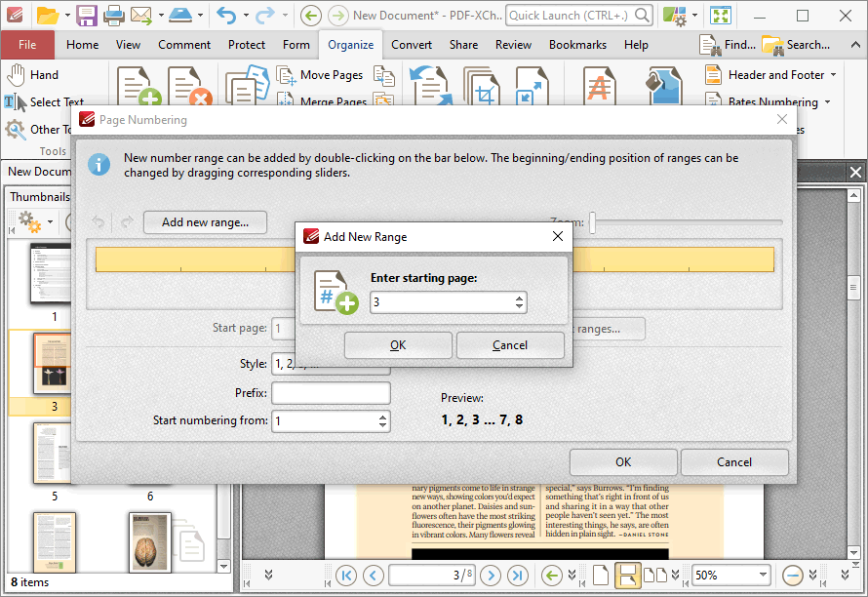Viewport: 868px width, 597px height.
Task: Click OK in Page Numbering dialog
Action: coord(623,461)
